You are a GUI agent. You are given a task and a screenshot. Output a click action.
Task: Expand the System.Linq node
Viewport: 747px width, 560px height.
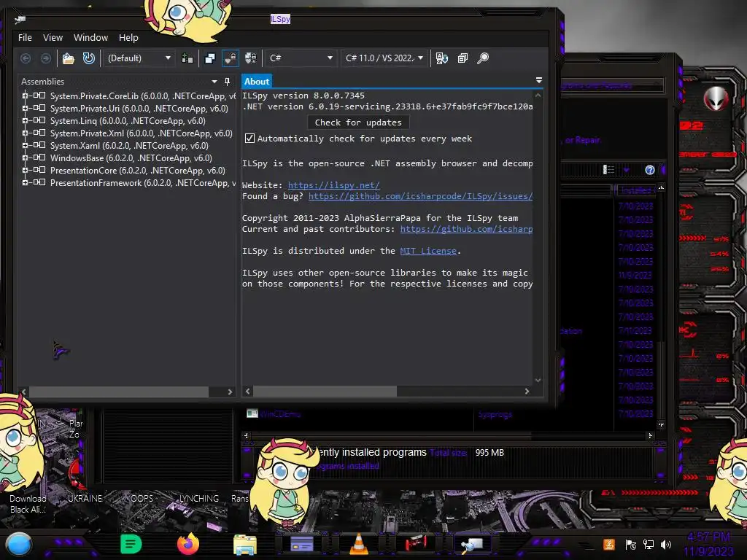tap(25, 120)
